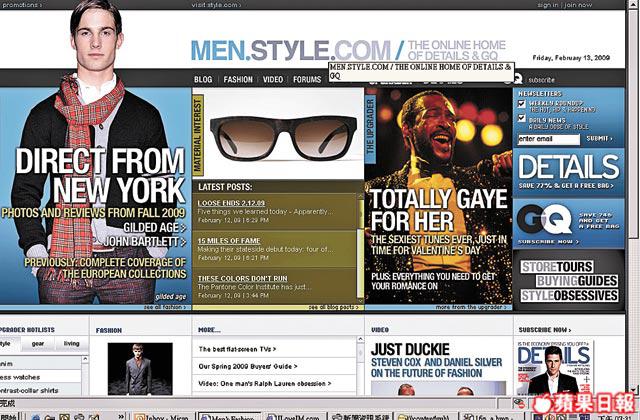The image size is (640, 420).
Task: Click the page vertical scrollbar thumb
Action: [x=633, y=122]
